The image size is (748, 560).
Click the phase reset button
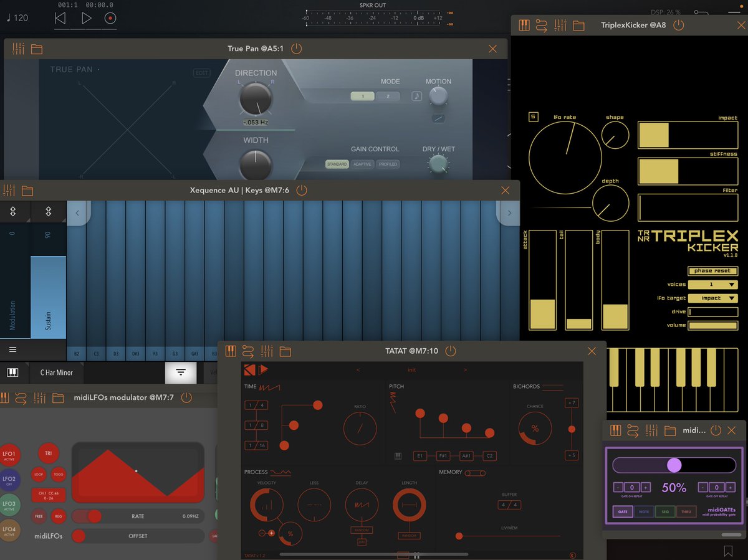click(712, 271)
